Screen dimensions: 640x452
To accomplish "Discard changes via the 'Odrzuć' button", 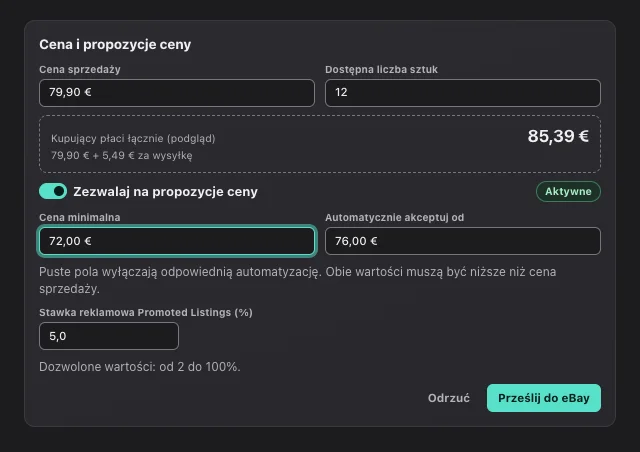I will point(449,398).
